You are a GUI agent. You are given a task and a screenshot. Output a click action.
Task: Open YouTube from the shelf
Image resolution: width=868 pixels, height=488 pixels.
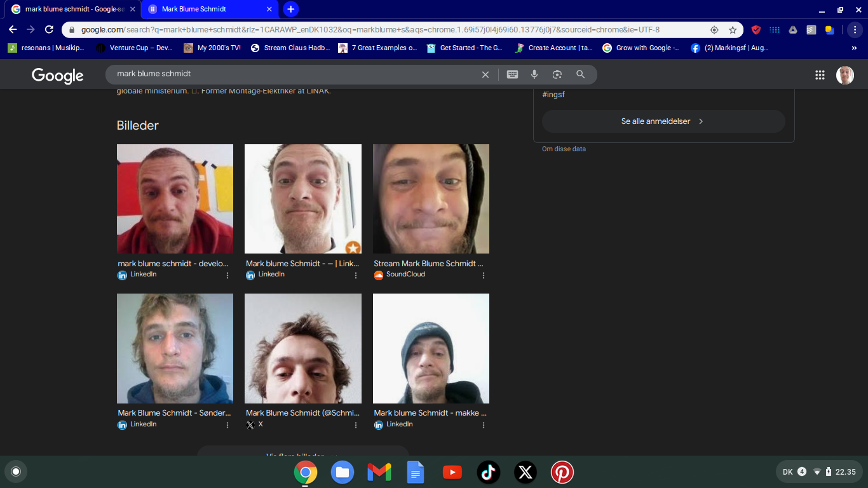coord(452,472)
